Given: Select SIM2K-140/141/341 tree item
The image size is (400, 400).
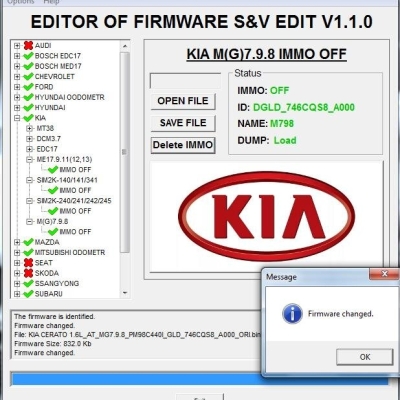Looking at the screenshot, I should click(x=67, y=180).
